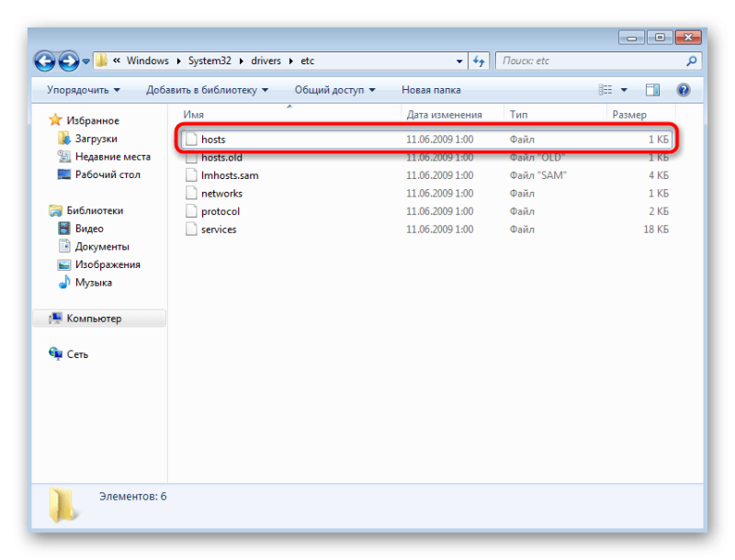Select System32 in the address path
735x560 pixels.
point(209,61)
